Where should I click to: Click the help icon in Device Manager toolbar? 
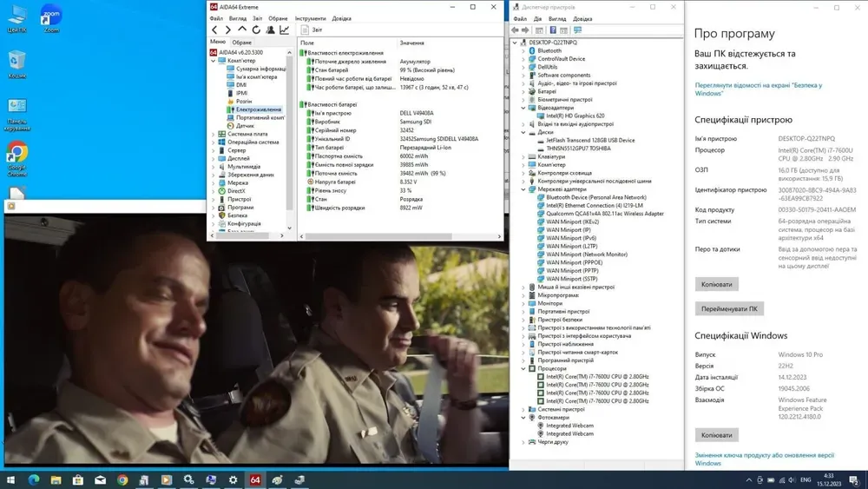tap(552, 30)
